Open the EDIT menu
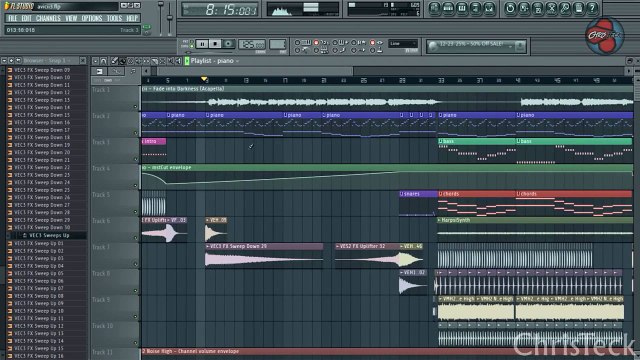640x360 pixels. click(x=27, y=18)
